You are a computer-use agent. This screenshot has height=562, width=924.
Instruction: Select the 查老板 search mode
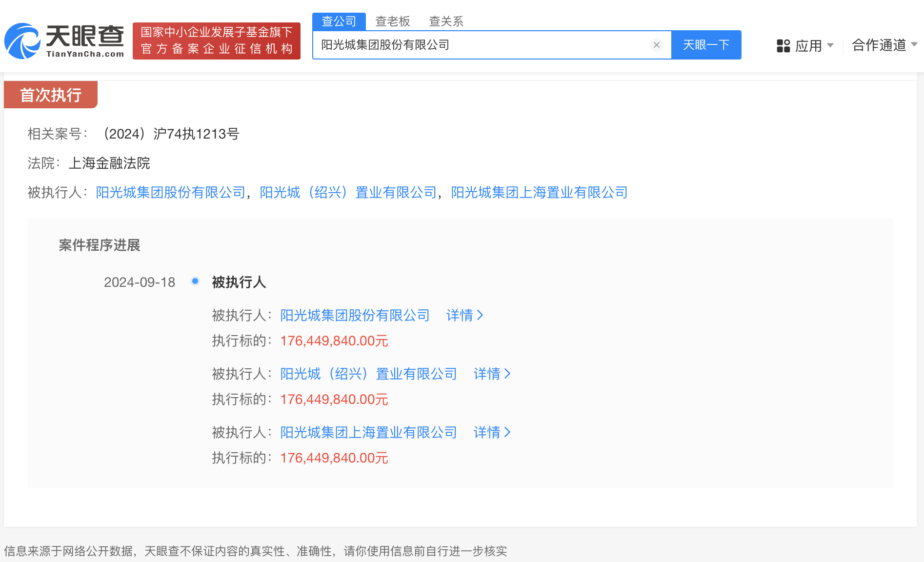click(393, 21)
